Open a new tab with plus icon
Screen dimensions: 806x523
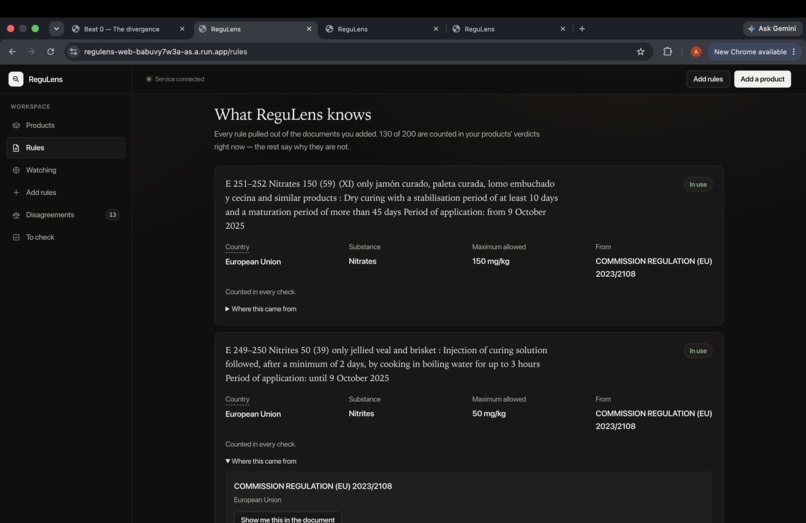582,29
